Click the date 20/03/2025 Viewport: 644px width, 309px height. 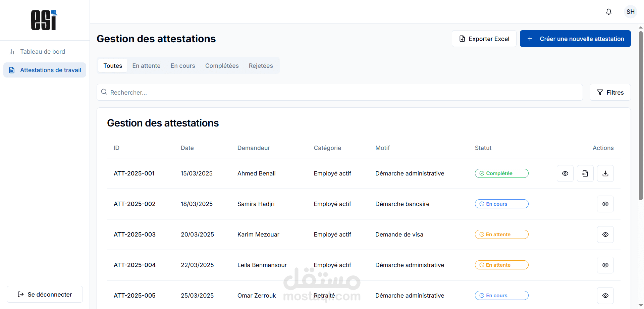pyautogui.click(x=197, y=235)
